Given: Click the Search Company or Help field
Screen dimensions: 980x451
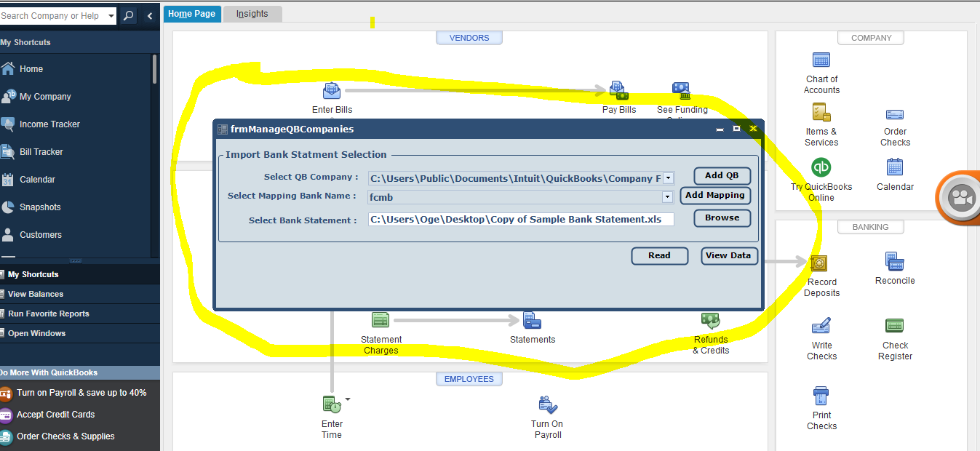Looking at the screenshot, I should click(52, 15).
